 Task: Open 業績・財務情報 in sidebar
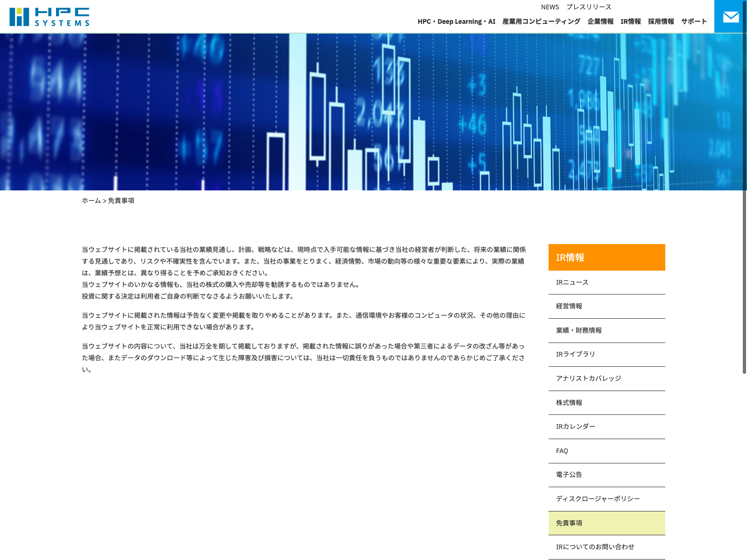coord(578,330)
